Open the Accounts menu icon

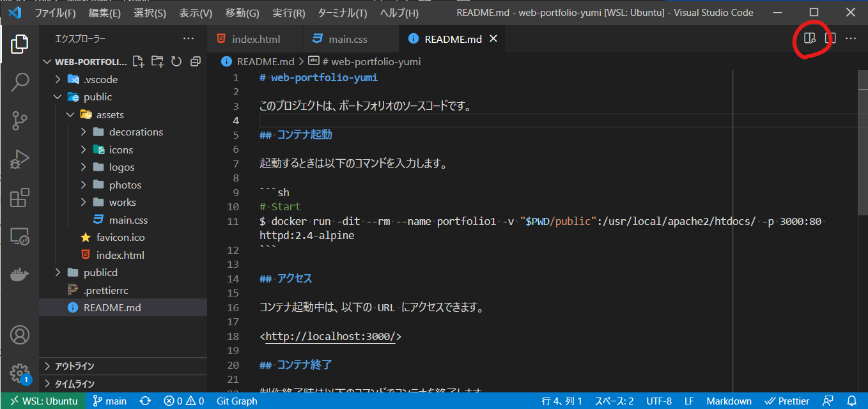pyautogui.click(x=19, y=335)
